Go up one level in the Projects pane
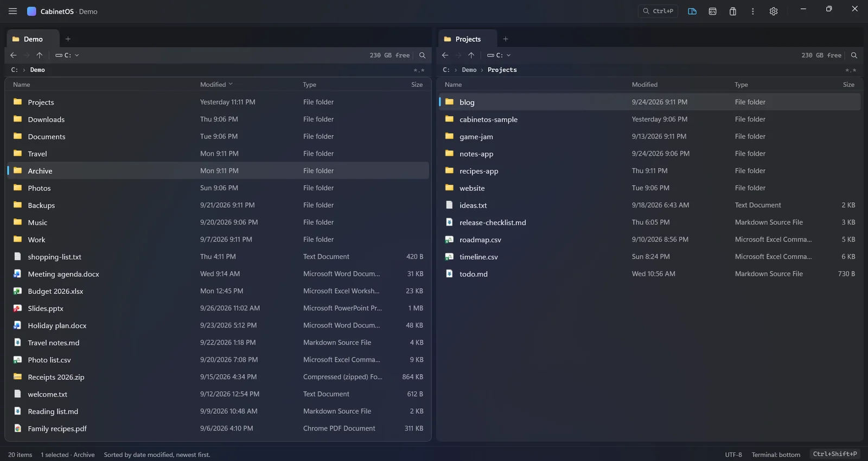This screenshot has width=868, height=461. click(471, 55)
